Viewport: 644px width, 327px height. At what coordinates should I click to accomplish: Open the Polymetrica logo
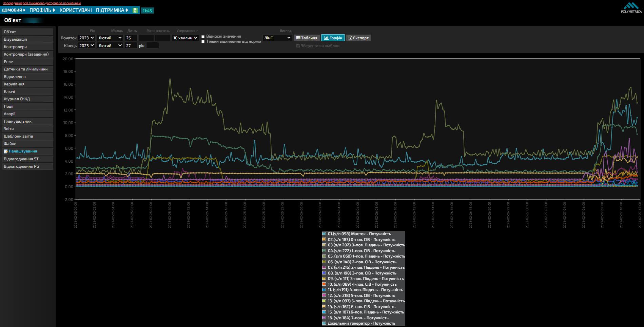pyautogui.click(x=631, y=8)
